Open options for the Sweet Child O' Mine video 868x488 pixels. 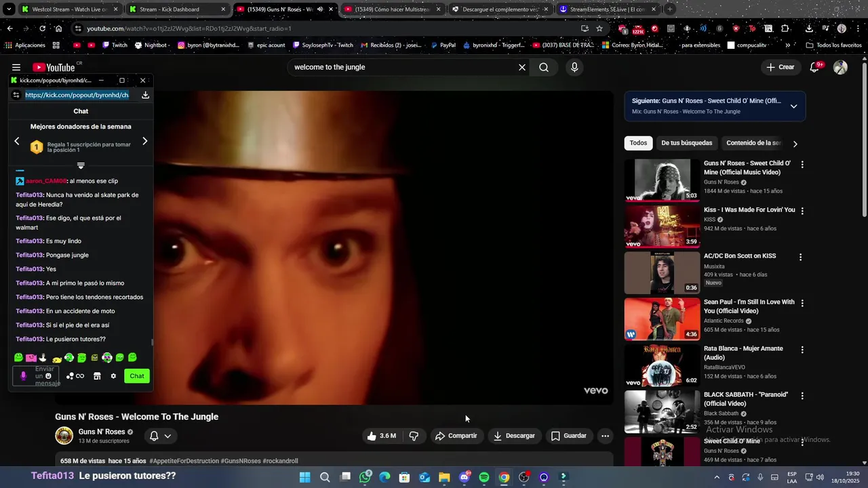pyautogui.click(x=802, y=165)
